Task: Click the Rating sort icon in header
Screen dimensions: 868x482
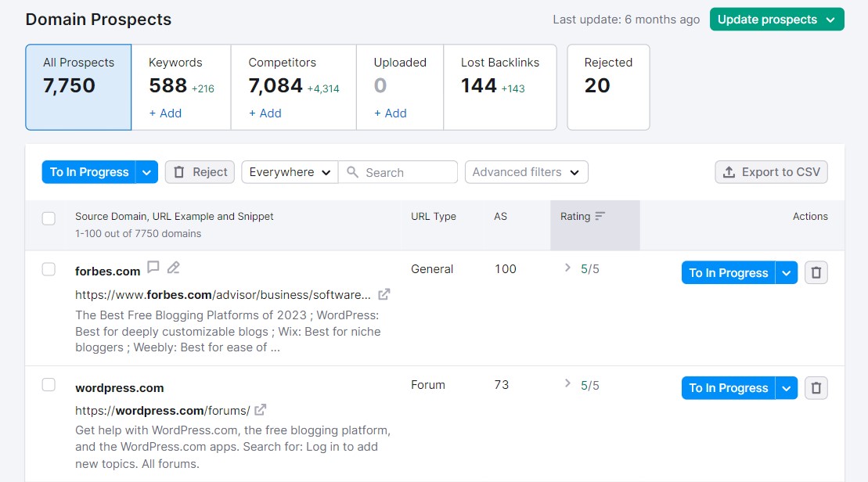Action: [600, 217]
